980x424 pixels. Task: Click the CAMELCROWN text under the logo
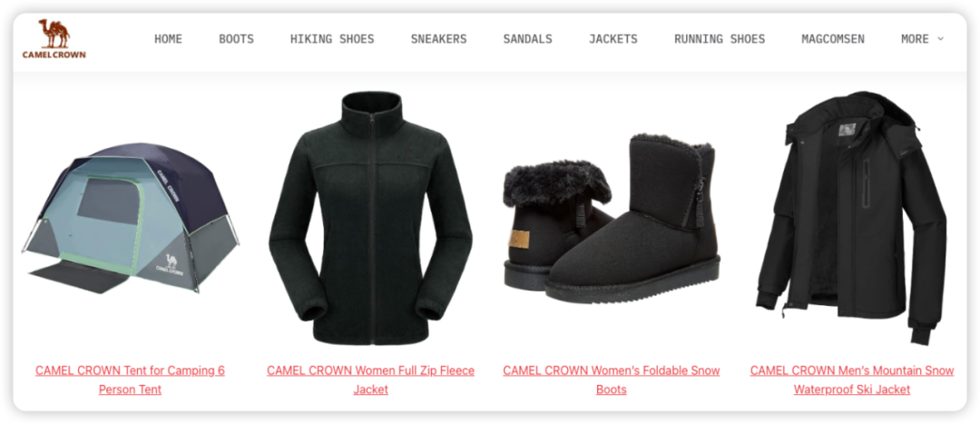click(54, 55)
